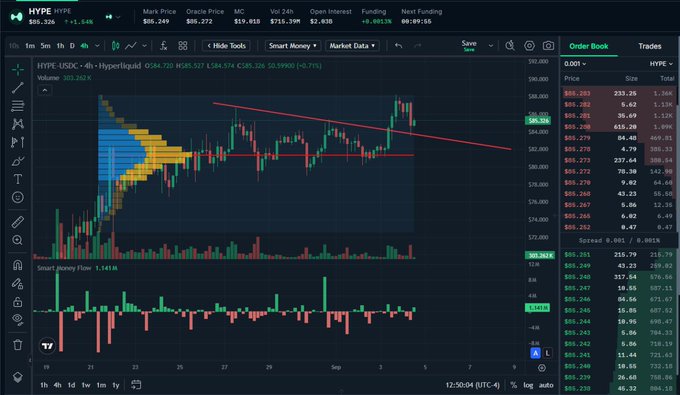
Task: Open the candlestick chart type selector
Action: coord(115,46)
